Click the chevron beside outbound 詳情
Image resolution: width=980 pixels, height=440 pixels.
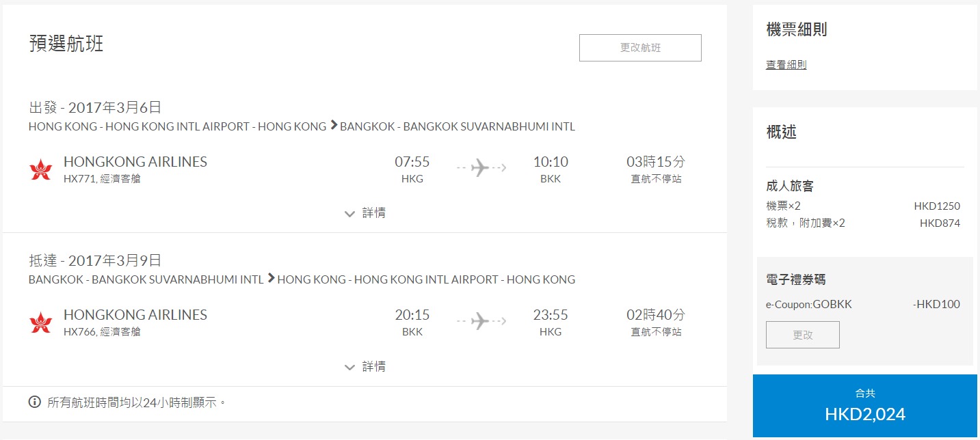pos(350,214)
